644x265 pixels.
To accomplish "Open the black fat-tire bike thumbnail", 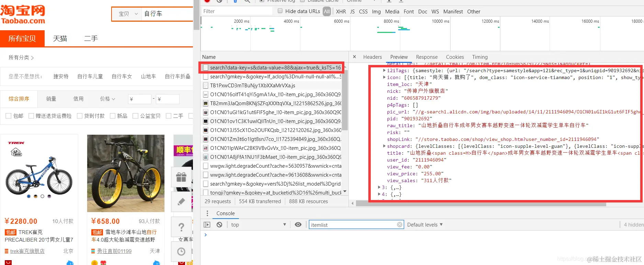I will (x=126, y=173).
